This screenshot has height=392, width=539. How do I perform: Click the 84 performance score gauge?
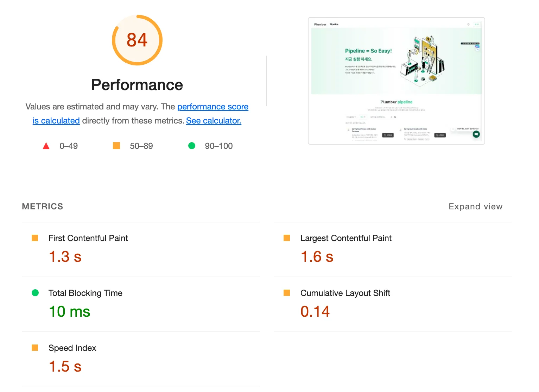[x=137, y=40]
